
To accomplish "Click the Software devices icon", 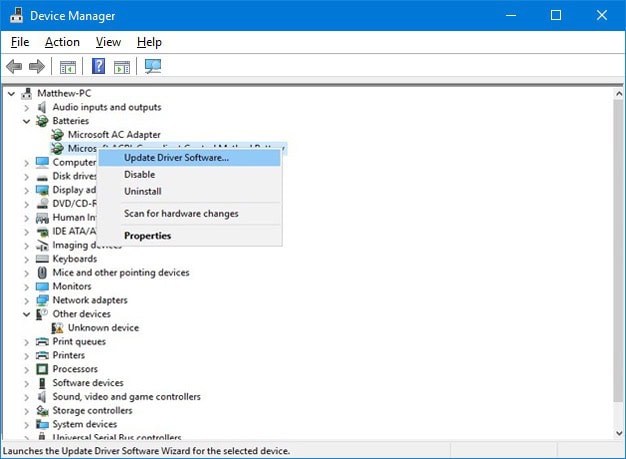I will pyautogui.click(x=42, y=383).
